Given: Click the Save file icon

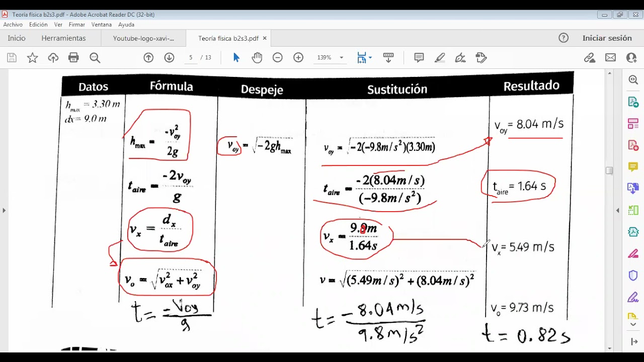Looking at the screenshot, I should tap(12, 58).
